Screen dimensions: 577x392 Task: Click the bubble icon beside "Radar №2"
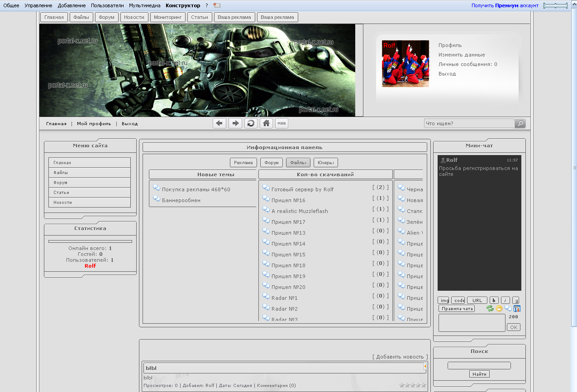266,307
